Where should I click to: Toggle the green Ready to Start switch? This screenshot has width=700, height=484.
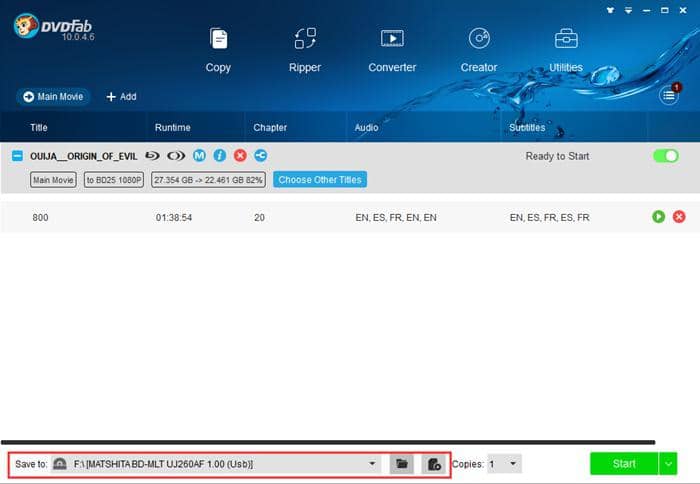click(666, 156)
